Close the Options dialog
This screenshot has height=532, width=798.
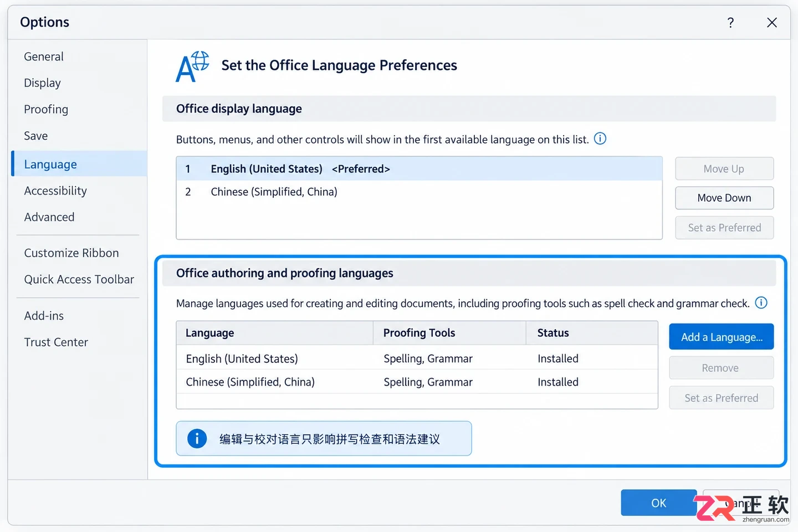(772, 23)
